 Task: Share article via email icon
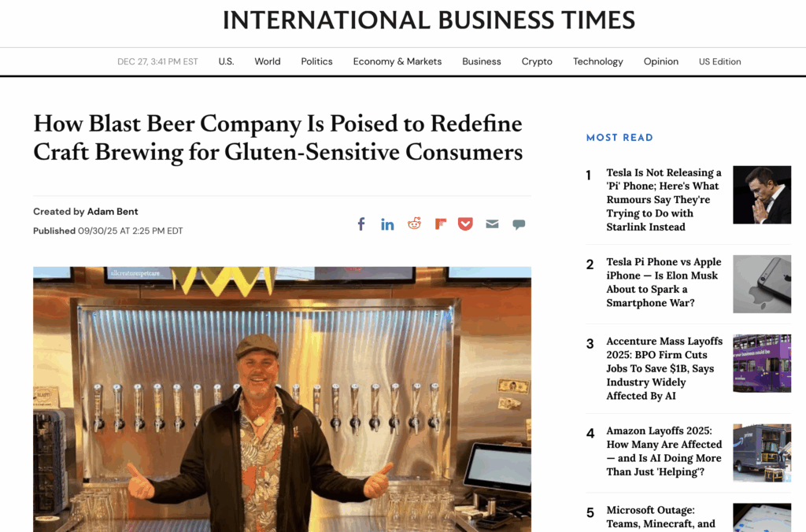[x=492, y=224]
